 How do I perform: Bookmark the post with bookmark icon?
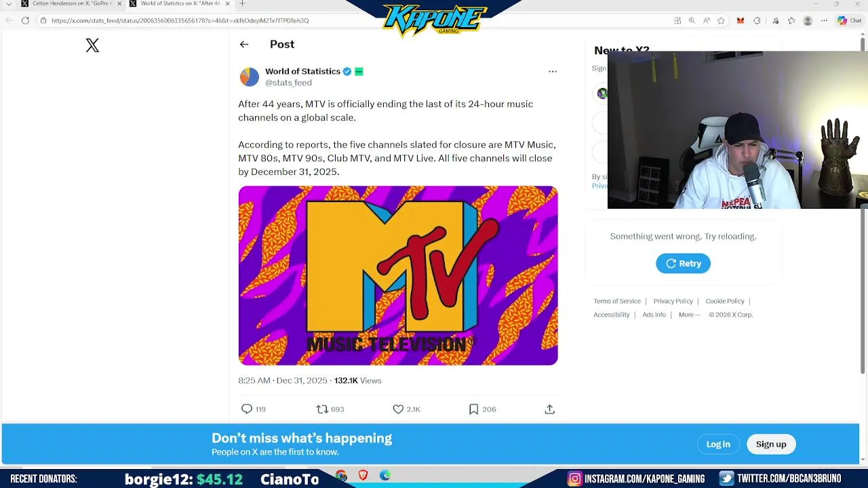point(474,409)
